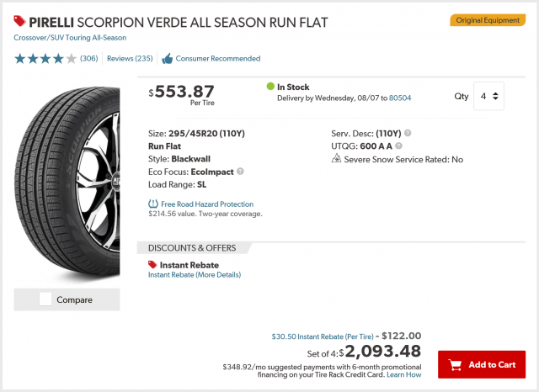Open Free Road Hazard Protection link
The height and width of the screenshot is (392, 539).
206,204
